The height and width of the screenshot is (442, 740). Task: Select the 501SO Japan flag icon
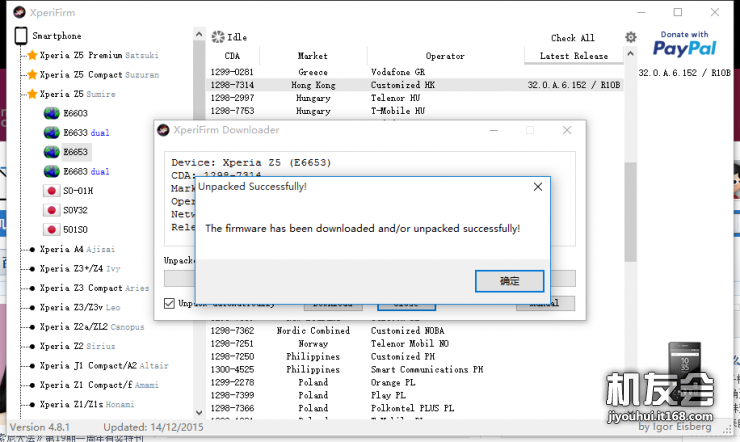pos(51,229)
